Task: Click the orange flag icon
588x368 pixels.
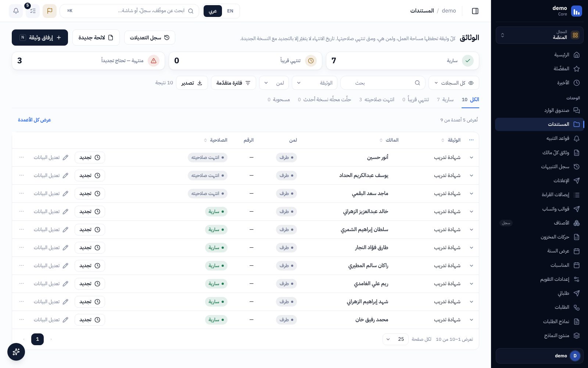Action: (x=50, y=11)
